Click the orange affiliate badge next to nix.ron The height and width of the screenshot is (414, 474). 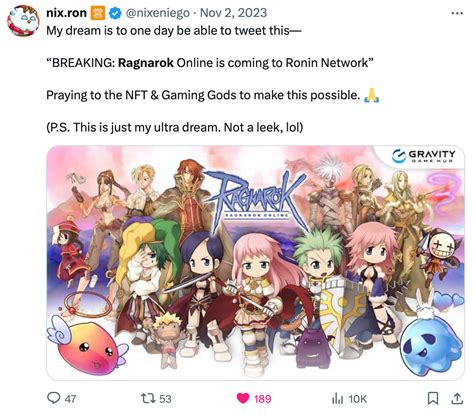coord(98,13)
